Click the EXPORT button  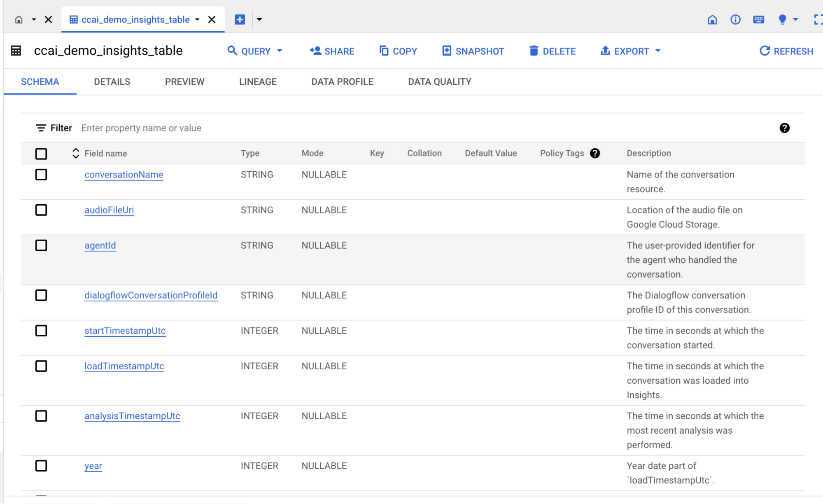[625, 51]
